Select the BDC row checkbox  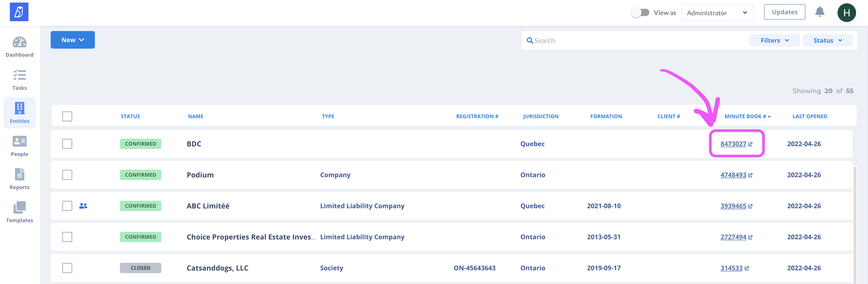pos(67,144)
